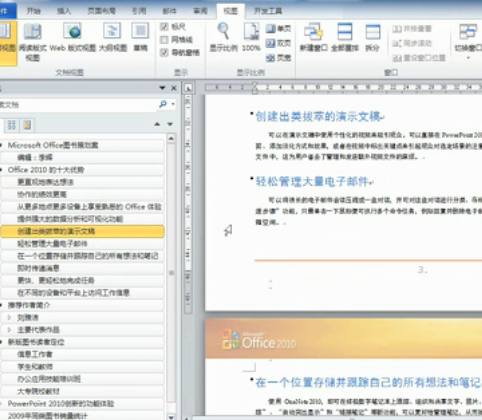Show page thumbnails tab in navigation pane
Viewport: 482px width, 420px height.
point(11,125)
